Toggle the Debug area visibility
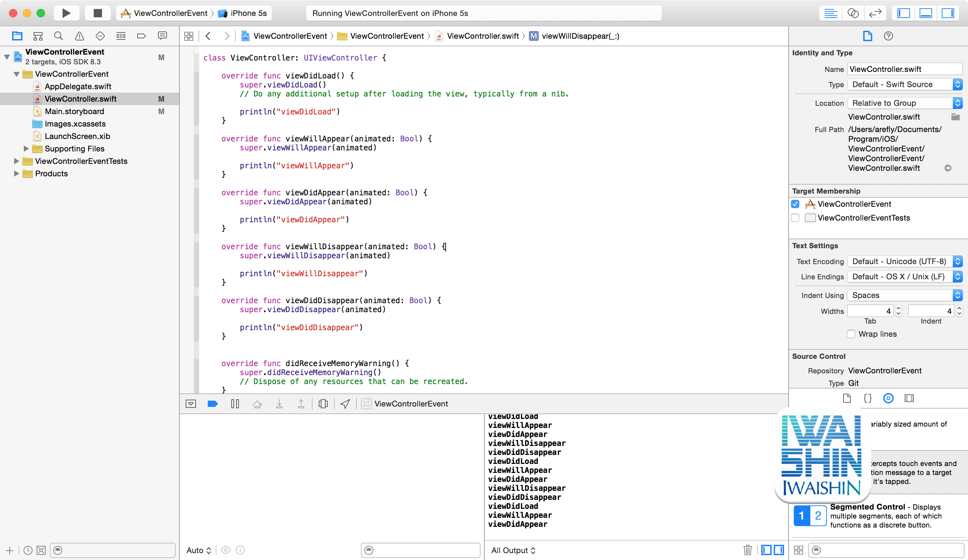The height and width of the screenshot is (560, 968). pos(926,13)
